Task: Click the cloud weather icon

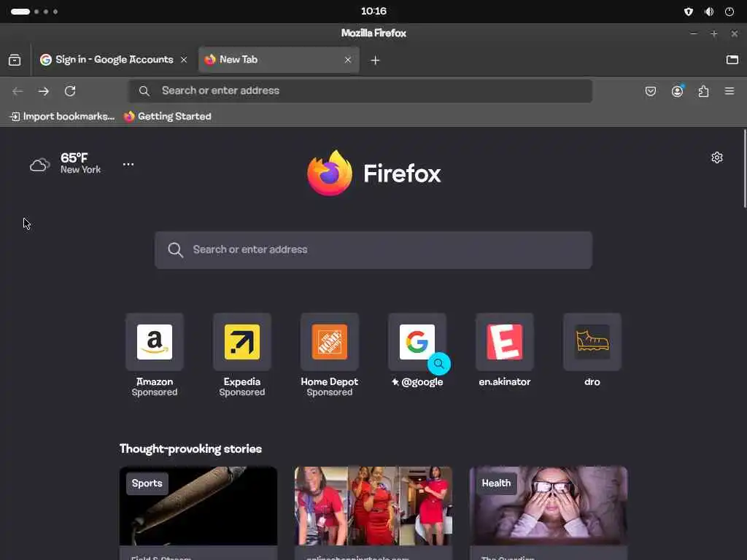Action: tap(40, 165)
